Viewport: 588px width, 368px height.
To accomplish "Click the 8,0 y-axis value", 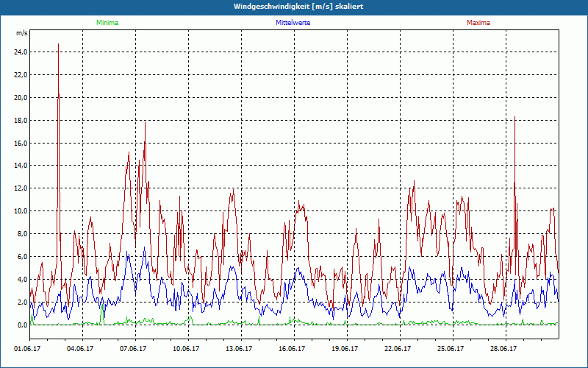I will click(23, 234).
